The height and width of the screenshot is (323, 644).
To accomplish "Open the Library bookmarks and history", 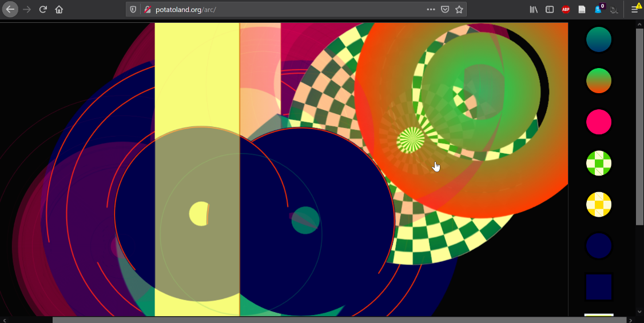I will [534, 9].
